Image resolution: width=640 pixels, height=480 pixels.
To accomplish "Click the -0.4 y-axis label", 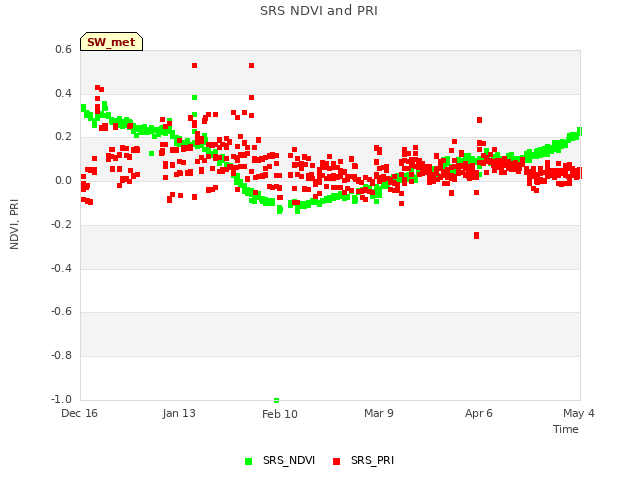I will pos(62,269).
